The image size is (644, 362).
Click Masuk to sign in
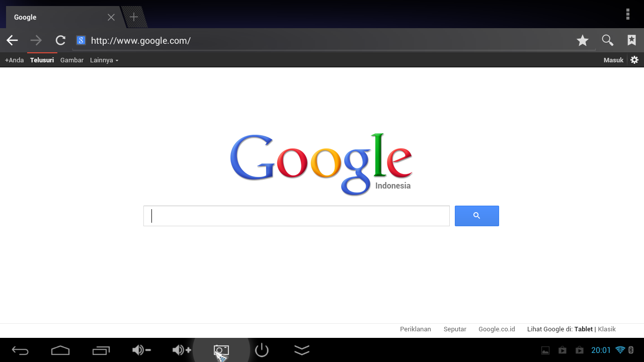pyautogui.click(x=613, y=60)
